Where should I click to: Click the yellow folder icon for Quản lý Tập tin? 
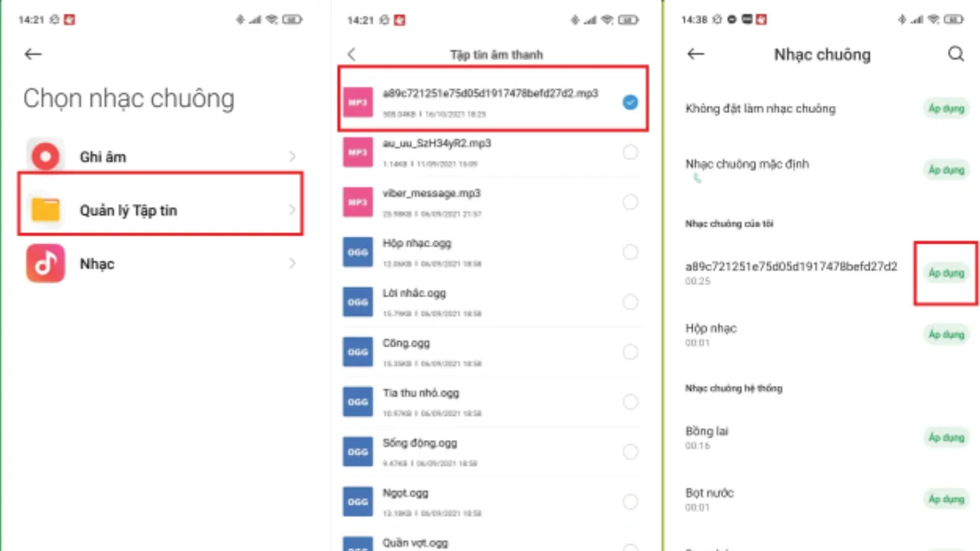[x=44, y=210]
